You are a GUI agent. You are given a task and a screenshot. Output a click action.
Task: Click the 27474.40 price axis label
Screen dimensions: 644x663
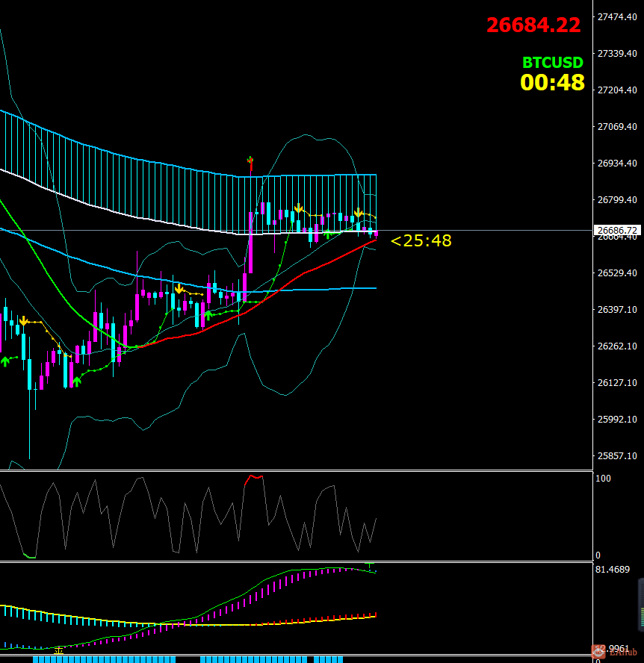coord(617,17)
